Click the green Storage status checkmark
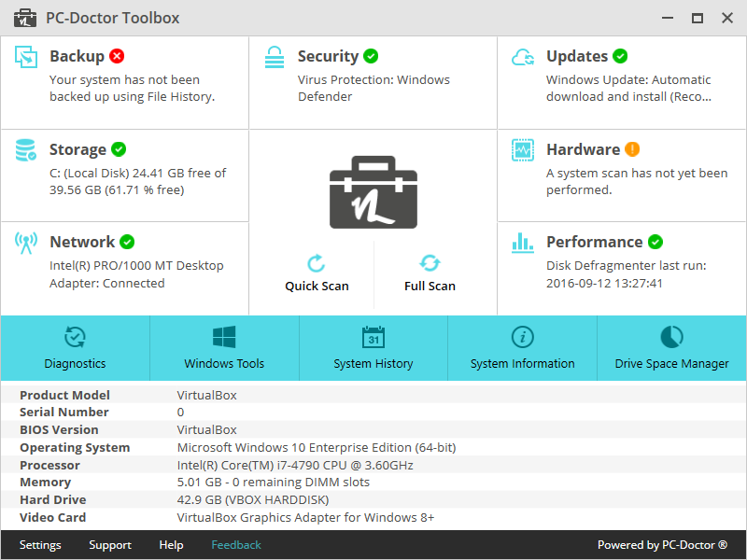The image size is (747, 560). [x=119, y=149]
